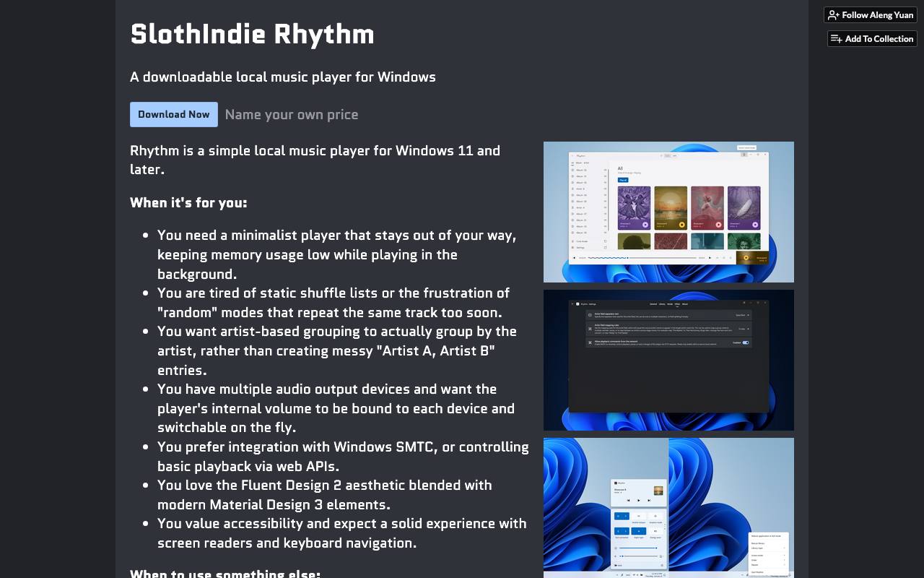
Task: Click the Download Now button
Action: tap(174, 114)
